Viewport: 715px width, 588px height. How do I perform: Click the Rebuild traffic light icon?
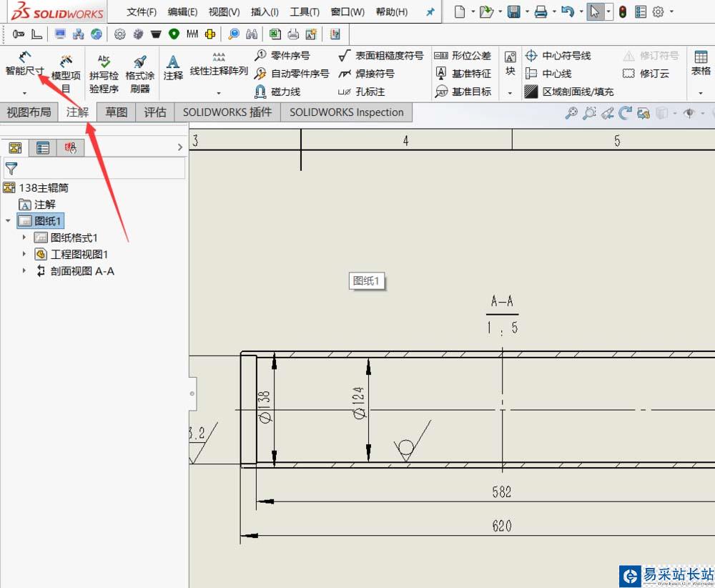point(623,11)
